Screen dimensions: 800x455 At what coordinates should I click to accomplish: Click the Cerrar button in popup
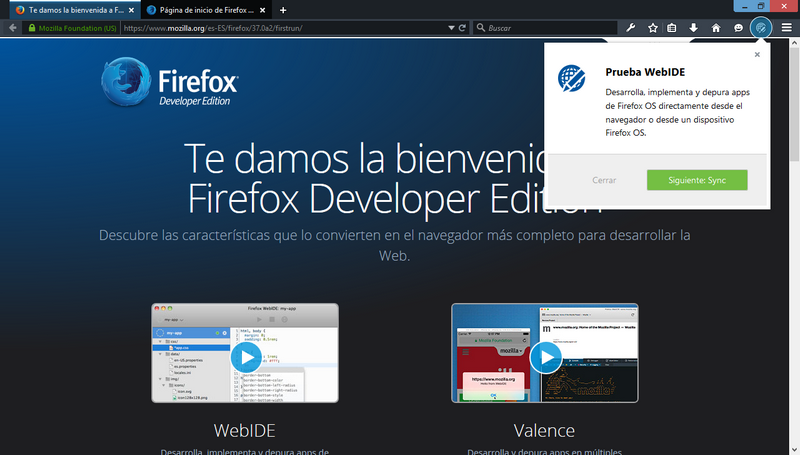click(x=604, y=180)
